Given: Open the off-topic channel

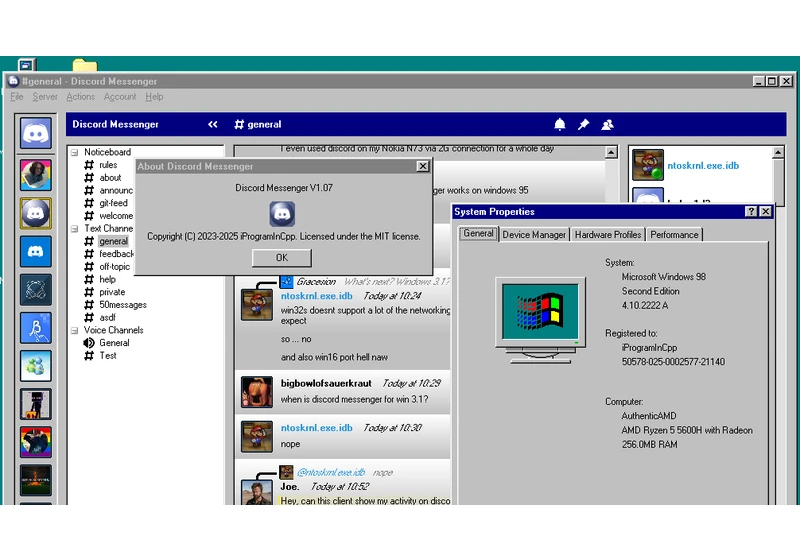Looking at the screenshot, I should 114,267.
